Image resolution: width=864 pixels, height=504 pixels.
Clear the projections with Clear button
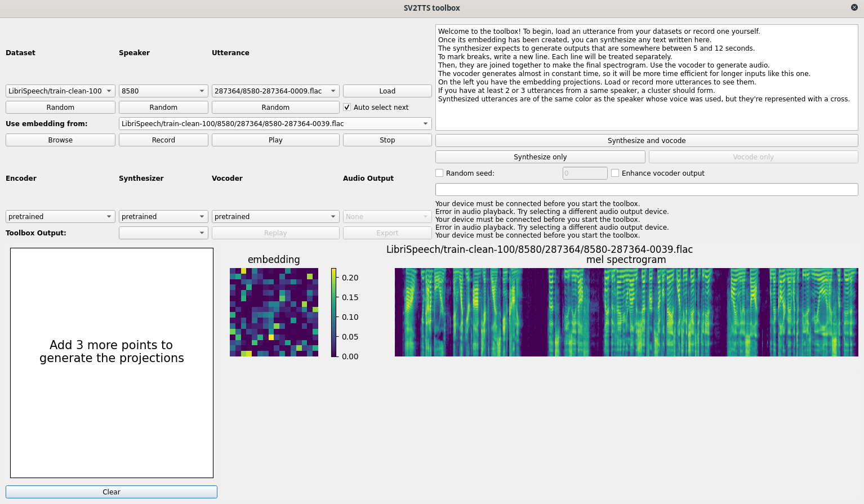(x=112, y=492)
